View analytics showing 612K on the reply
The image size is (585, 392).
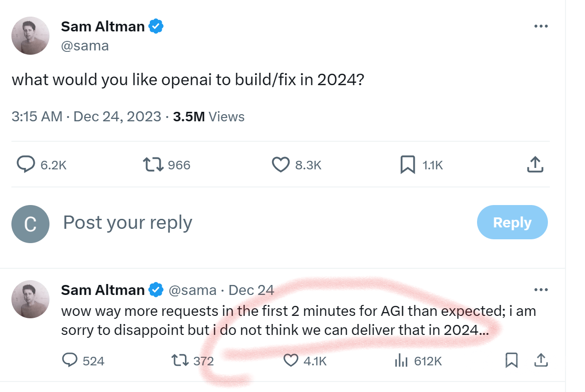tap(402, 361)
